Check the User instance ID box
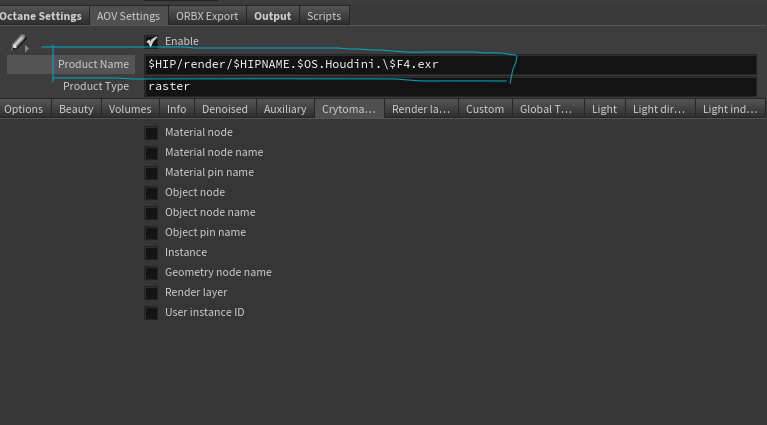Viewport: 767px width, 425px height. 152,313
